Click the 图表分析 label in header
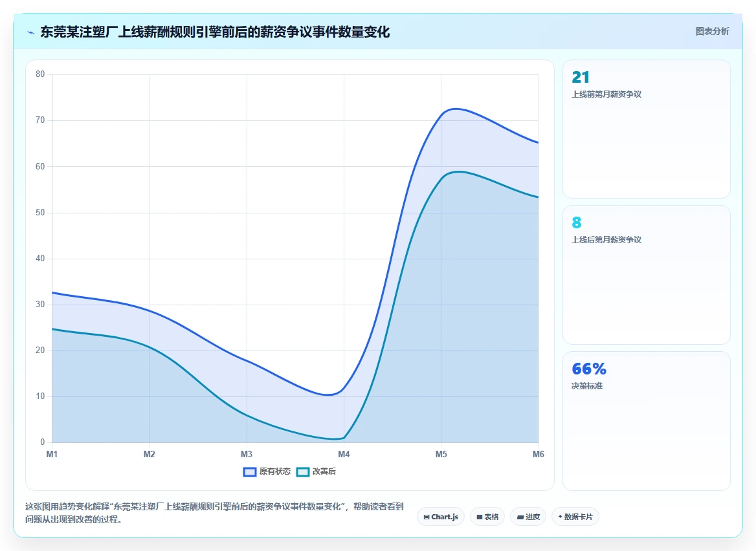This screenshot has height=551, width=756. (712, 31)
